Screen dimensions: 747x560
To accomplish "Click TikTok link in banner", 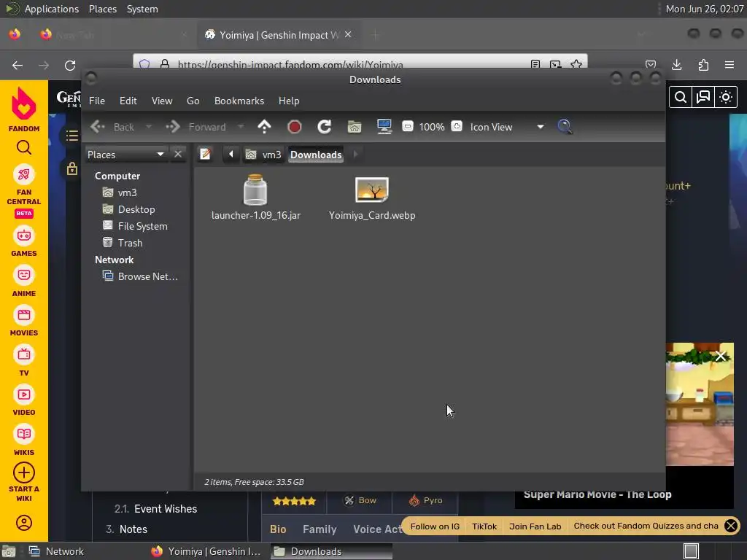I will coord(484,526).
